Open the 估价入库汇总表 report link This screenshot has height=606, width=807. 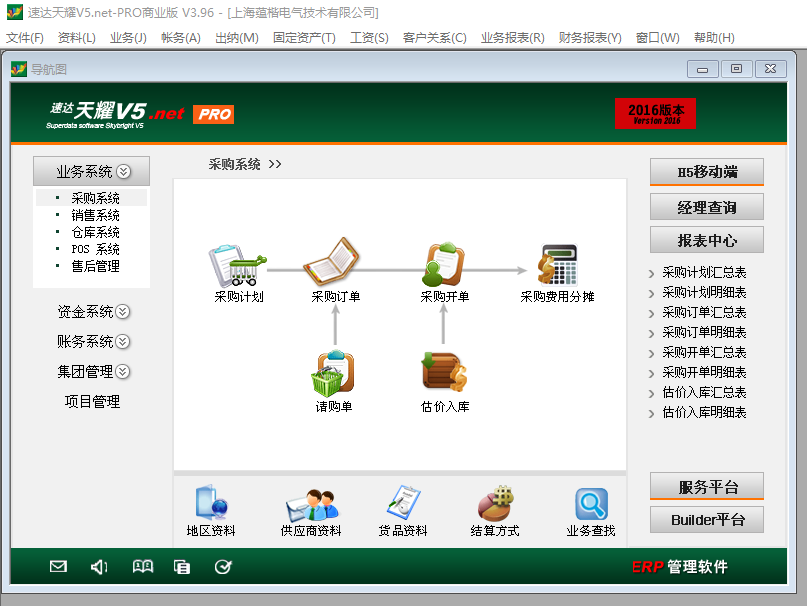coord(704,392)
